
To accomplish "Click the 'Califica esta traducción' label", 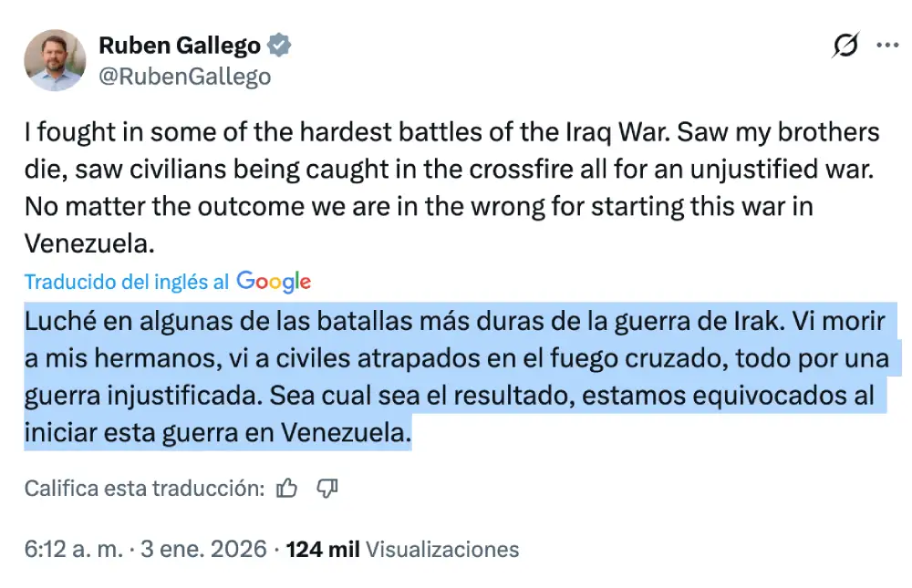I will [144, 489].
